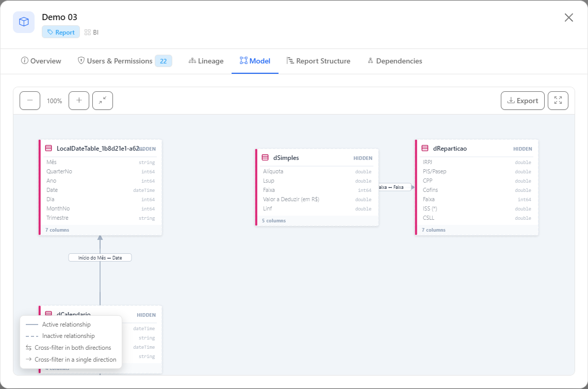Click the Lsup column in dSimples
Image resolution: width=588 pixels, height=389 pixels.
point(317,181)
